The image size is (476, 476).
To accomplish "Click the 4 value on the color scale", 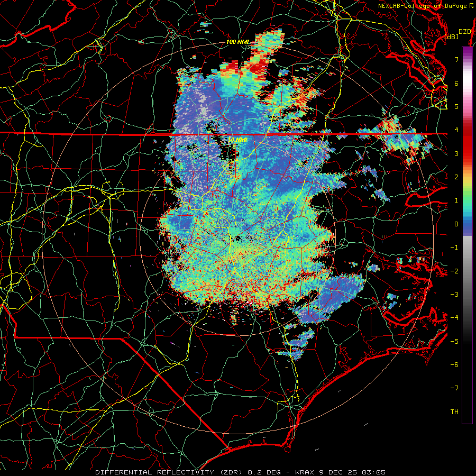I will point(456,130).
